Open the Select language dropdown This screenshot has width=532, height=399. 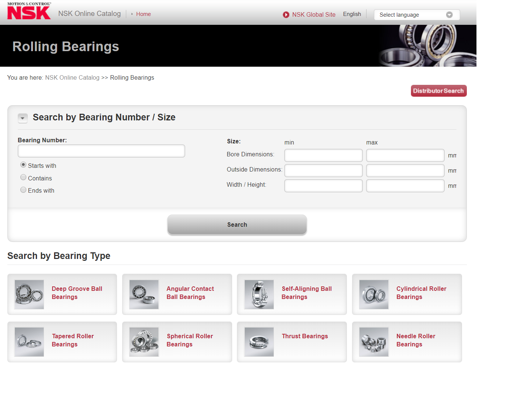tap(416, 15)
